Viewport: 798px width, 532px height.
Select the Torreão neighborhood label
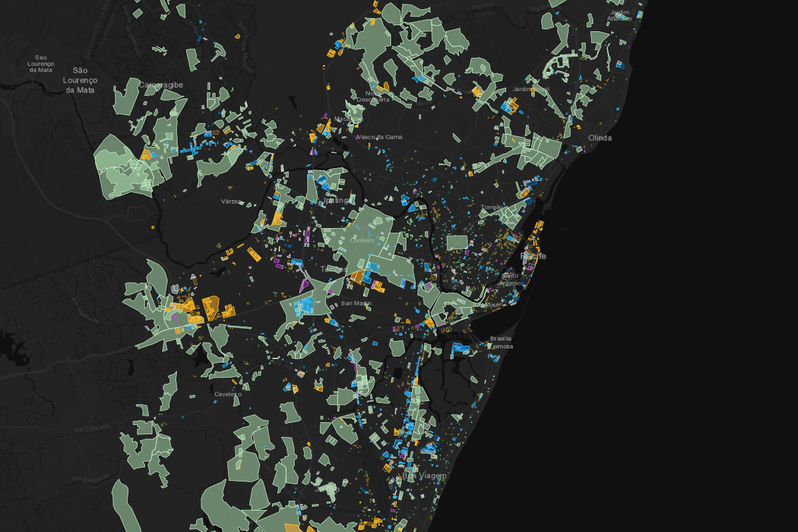[492, 207]
